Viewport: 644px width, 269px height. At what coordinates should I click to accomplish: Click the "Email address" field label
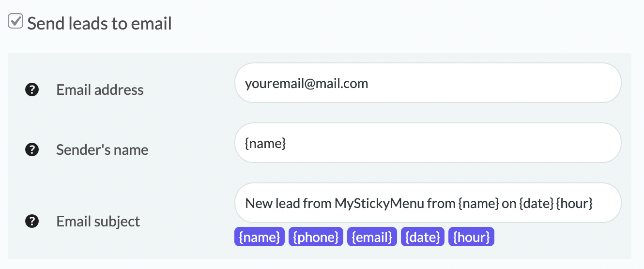(100, 90)
